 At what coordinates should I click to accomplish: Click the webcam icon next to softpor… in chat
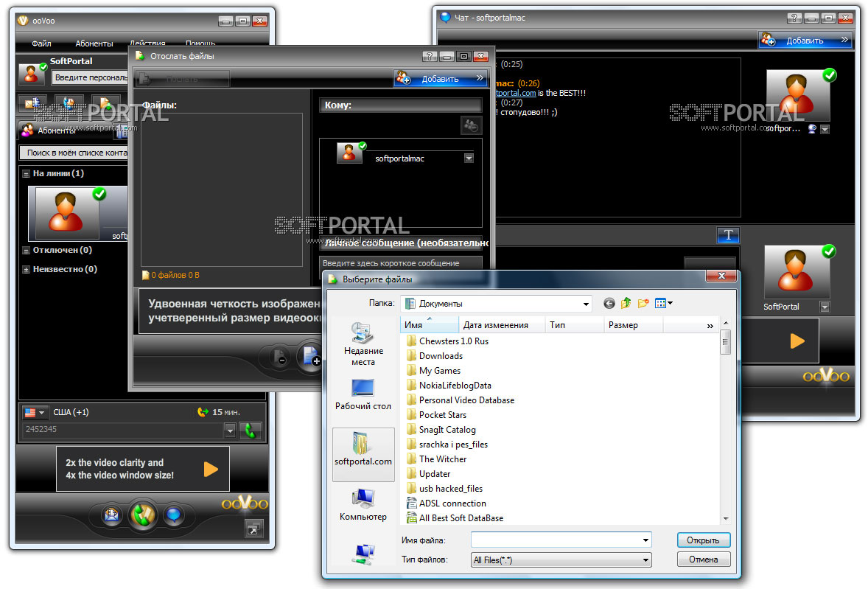[812, 128]
